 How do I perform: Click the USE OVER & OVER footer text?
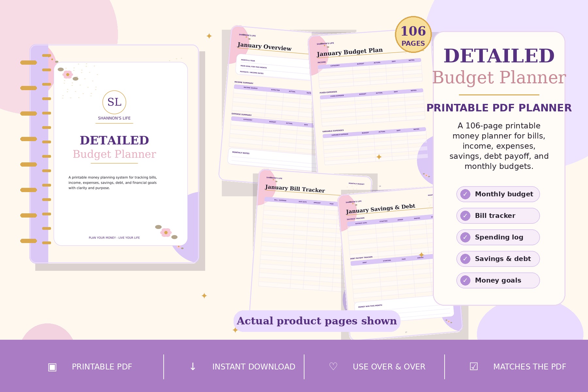coord(389,367)
